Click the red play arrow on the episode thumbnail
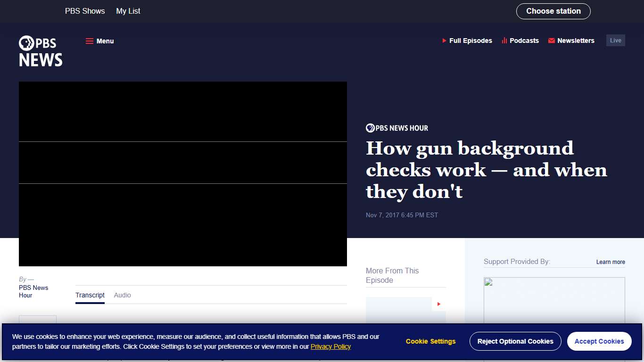Viewport: 644px width, 362px height. [x=438, y=304]
